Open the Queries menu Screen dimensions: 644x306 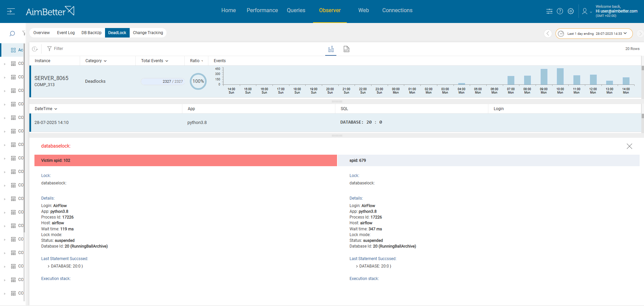pyautogui.click(x=296, y=10)
